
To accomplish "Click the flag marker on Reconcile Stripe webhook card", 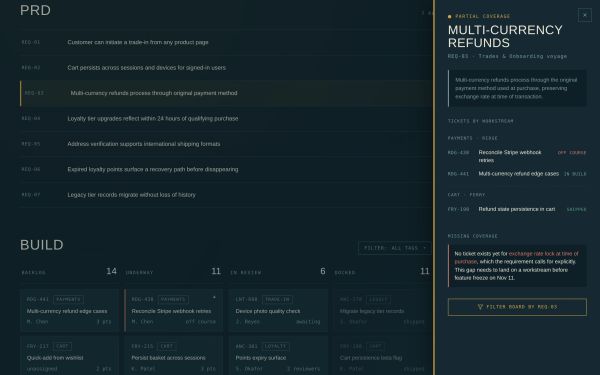I will pyautogui.click(x=214, y=297).
